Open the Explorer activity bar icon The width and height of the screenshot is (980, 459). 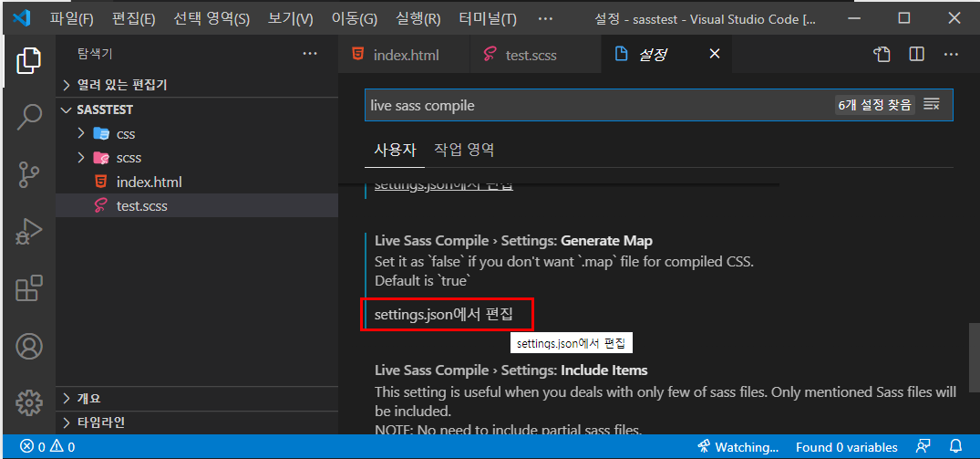coord(28,60)
